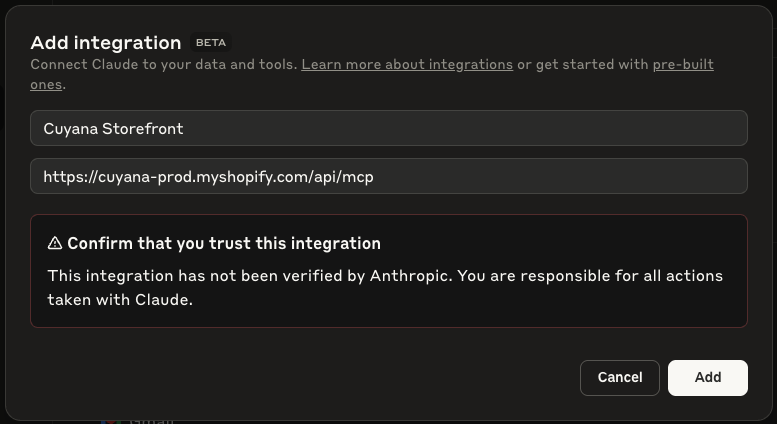Click into the myshopify MCP URL field
The height and width of the screenshot is (424, 777).
tap(389, 176)
